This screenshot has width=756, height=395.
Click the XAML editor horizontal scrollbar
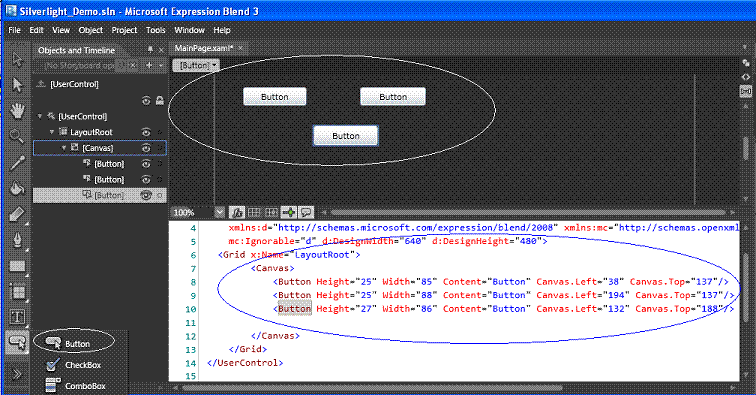click(371, 387)
